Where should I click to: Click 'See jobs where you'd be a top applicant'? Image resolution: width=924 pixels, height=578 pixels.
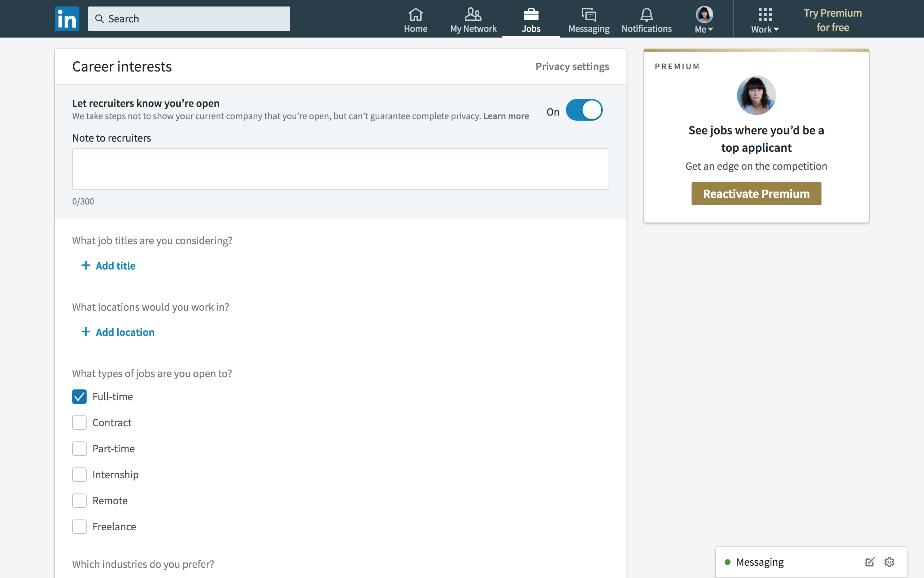(x=756, y=139)
